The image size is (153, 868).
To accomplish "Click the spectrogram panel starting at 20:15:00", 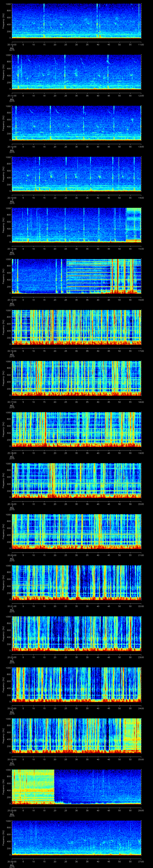I will (x=77, y=276).
